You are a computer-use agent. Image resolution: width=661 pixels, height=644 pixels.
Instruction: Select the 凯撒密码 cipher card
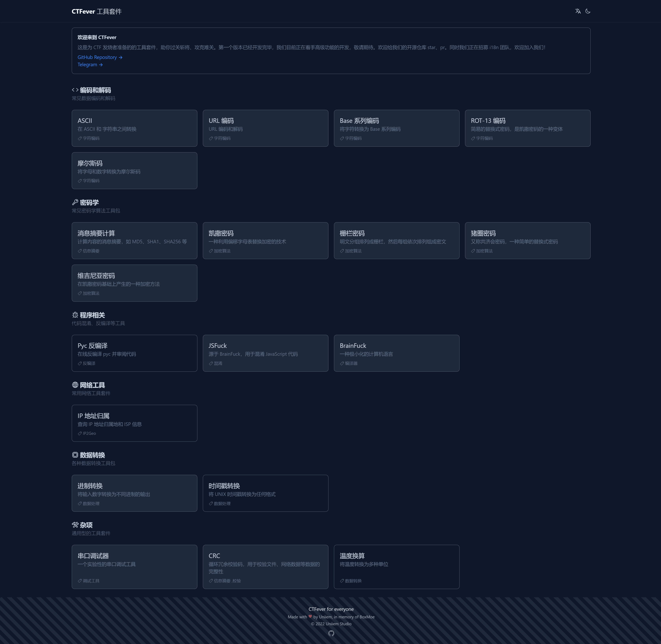pyautogui.click(x=265, y=241)
